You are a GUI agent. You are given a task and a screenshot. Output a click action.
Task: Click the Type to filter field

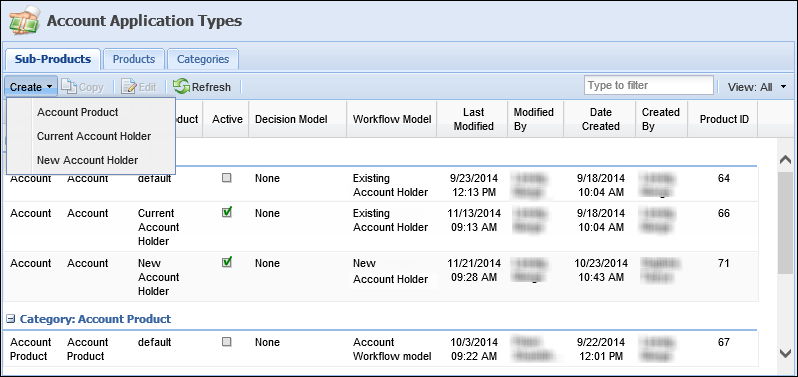click(x=649, y=85)
